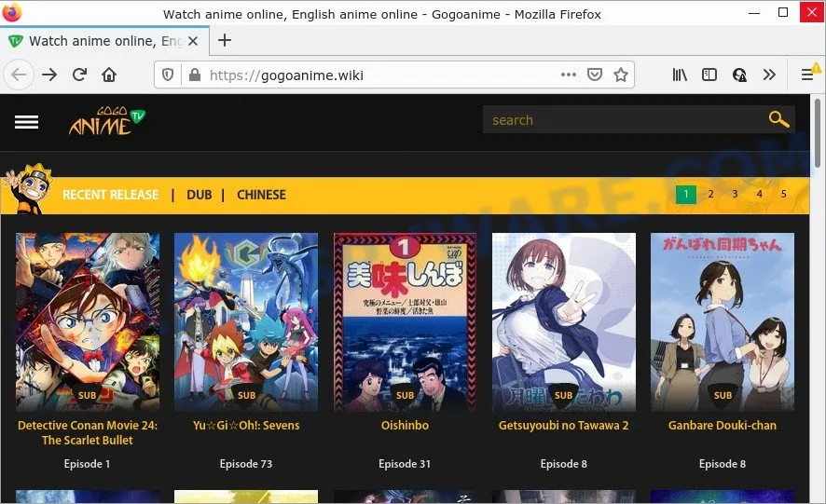Open the Firefox hamburger application menu
Image resolution: width=826 pixels, height=504 pixels.
pyautogui.click(x=807, y=75)
